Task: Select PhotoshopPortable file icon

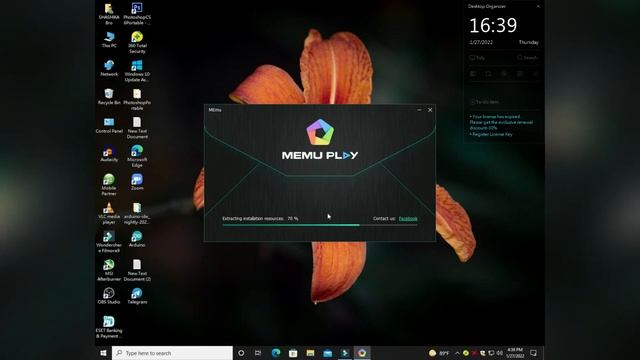Action: tap(137, 100)
